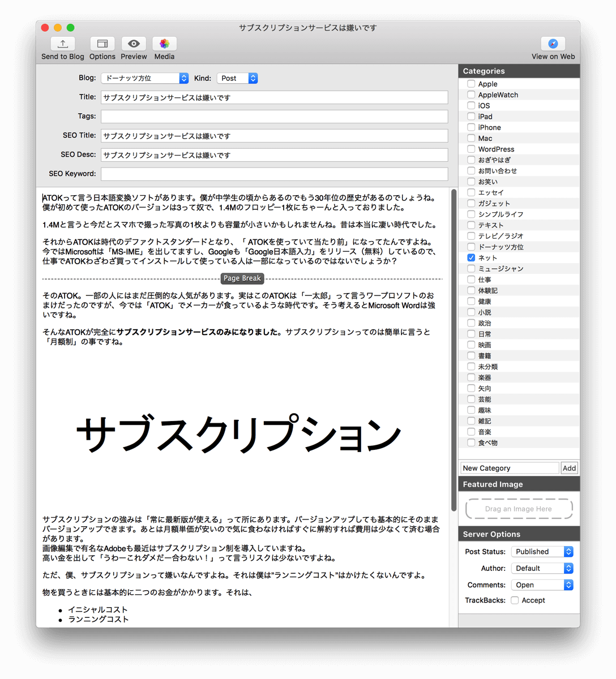The height and width of the screenshot is (679, 616).
Task: Tick the 趣味 category checkbox
Action: (471, 410)
